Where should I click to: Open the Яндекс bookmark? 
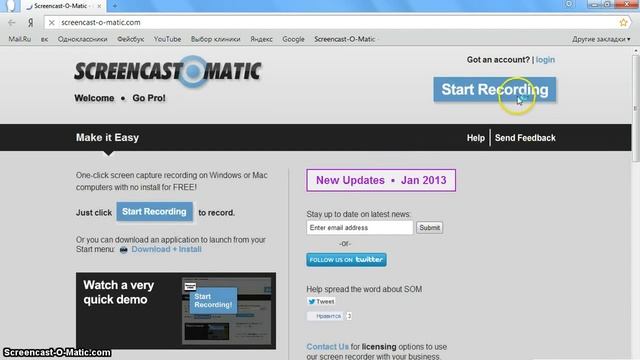coord(261,39)
